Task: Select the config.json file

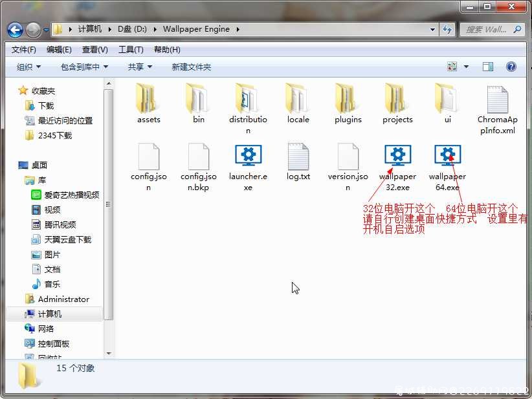Action: (x=149, y=167)
